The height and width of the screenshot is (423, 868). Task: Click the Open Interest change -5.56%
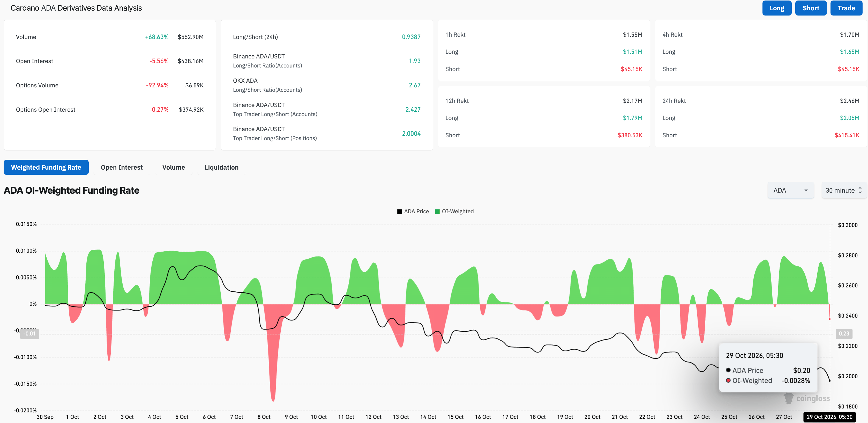pos(159,61)
